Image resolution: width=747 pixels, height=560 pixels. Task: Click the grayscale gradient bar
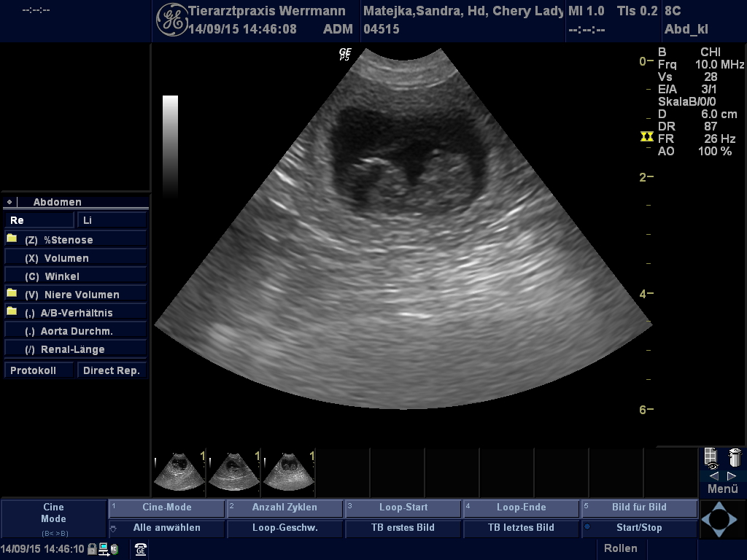tap(170, 144)
